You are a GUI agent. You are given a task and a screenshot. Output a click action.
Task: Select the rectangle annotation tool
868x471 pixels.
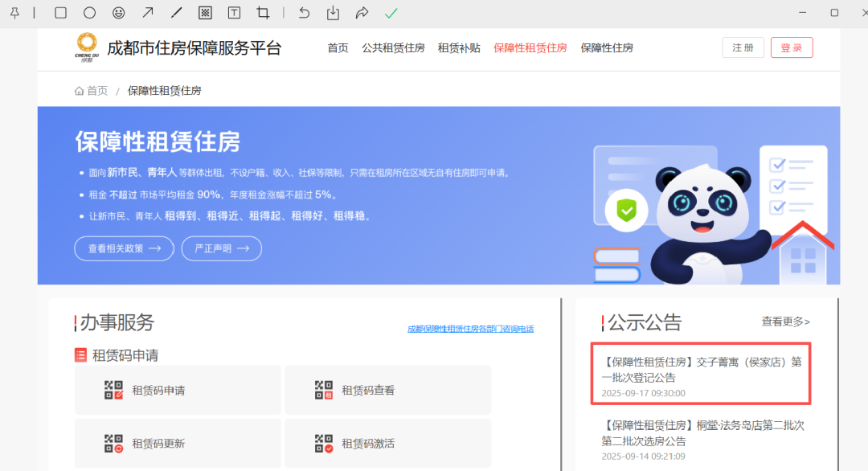tap(59, 12)
